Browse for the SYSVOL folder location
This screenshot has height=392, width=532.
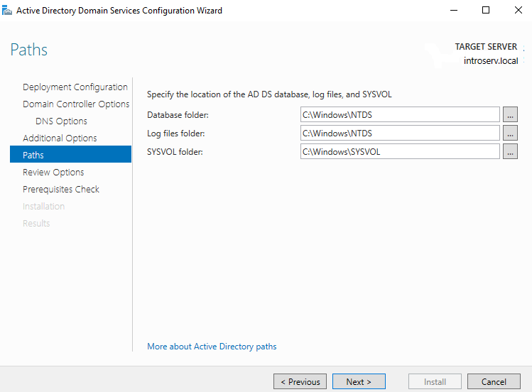(x=510, y=151)
